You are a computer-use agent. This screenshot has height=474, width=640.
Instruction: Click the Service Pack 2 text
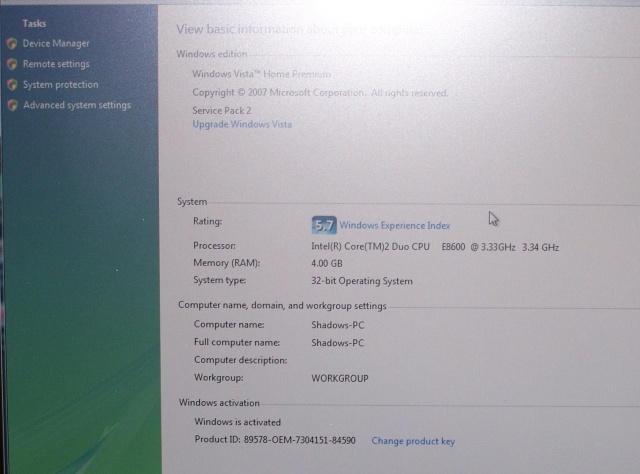(x=222, y=111)
